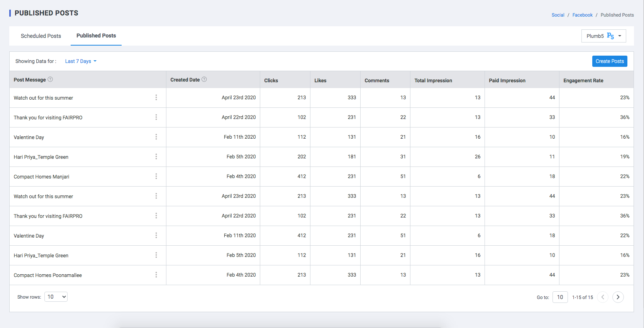
Task: Click the Paid Impression column header
Action: point(507,80)
